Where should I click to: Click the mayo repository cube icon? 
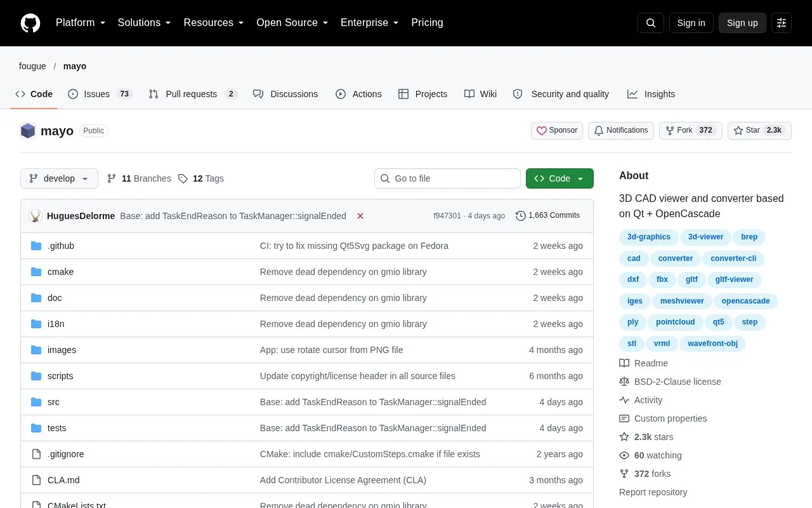pyautogui.click(x=28, y=131)
